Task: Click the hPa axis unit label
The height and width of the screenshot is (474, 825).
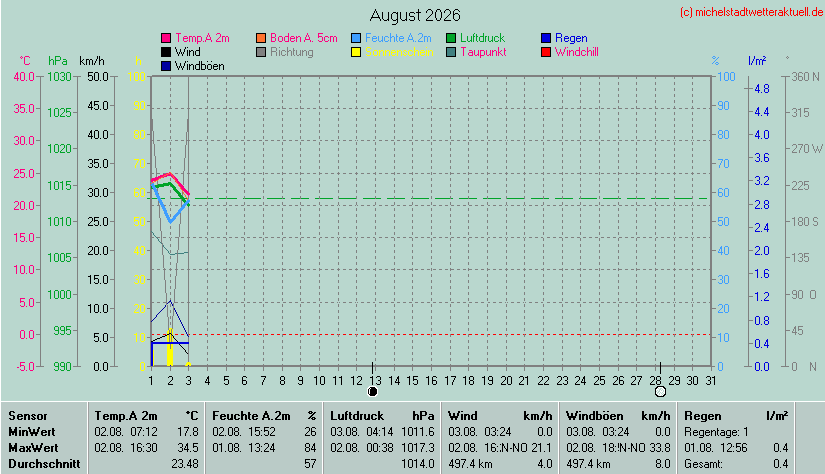Action: [x=58, y=61]
